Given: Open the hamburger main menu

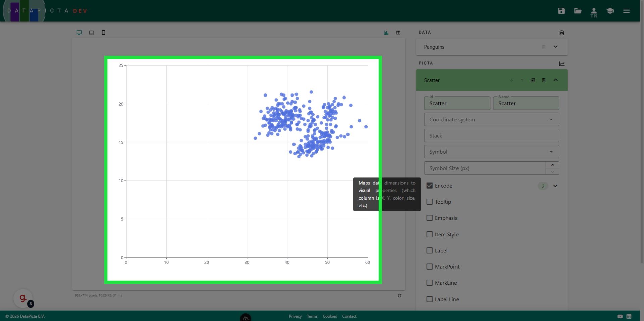Looking at the screenshot, I should click(626, 11).
